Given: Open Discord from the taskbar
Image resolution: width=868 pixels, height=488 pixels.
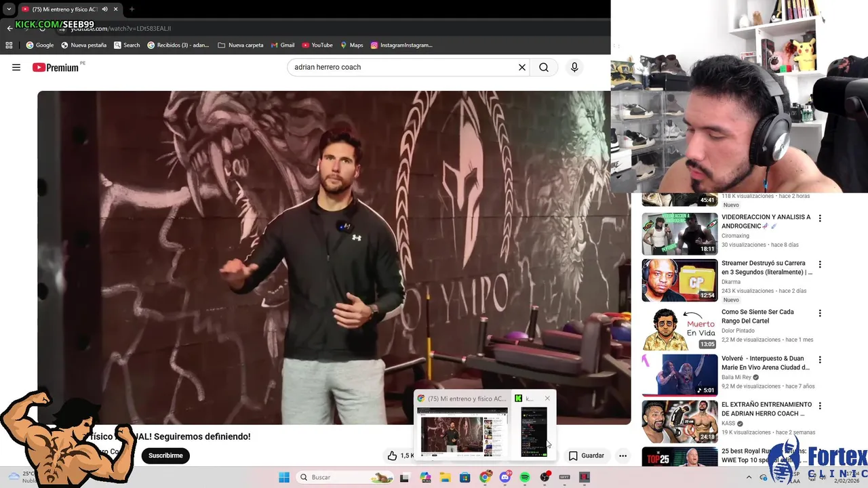Looking at the screenshot, I should tap(505, 477).
